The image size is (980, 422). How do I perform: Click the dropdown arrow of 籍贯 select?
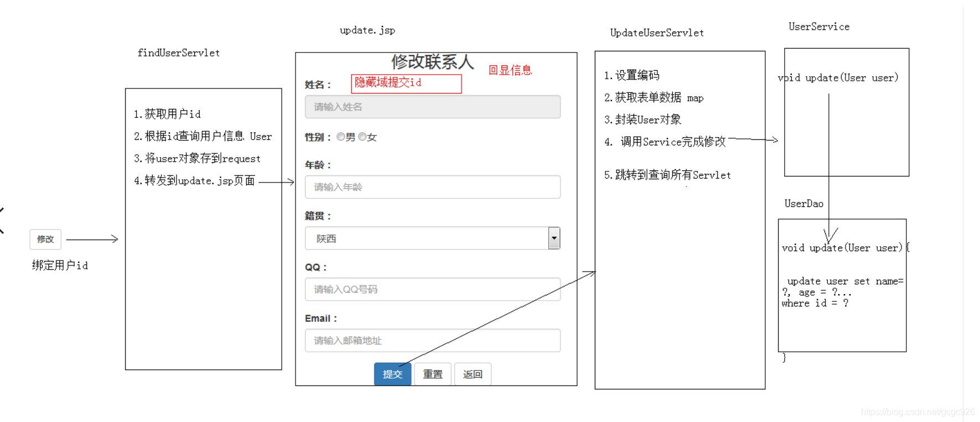pyautogui.click(x=554, y=238)
